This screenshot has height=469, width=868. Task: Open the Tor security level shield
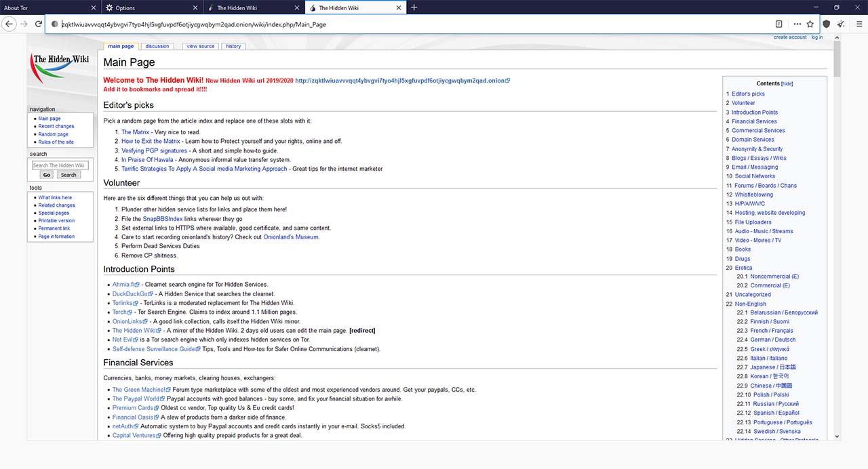pyautogui.click(x=827, y=24)
